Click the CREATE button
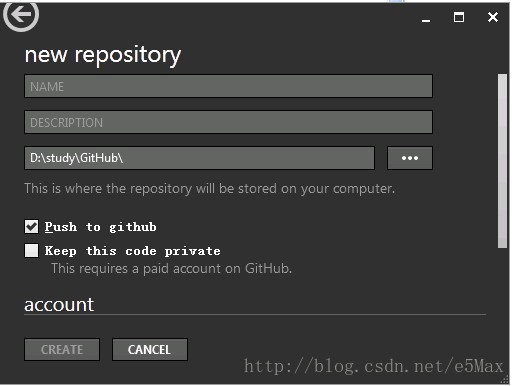515x386 pixels. [62, 349]
